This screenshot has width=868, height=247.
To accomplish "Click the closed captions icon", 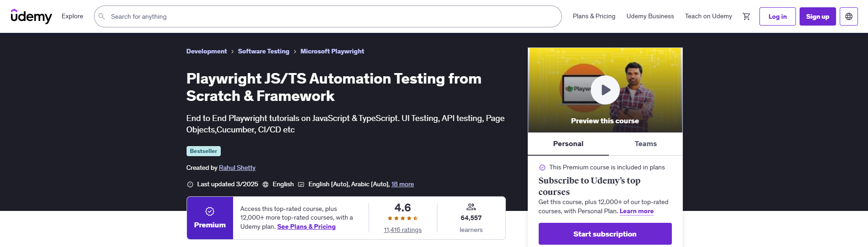I will click(x=301, y=184).
